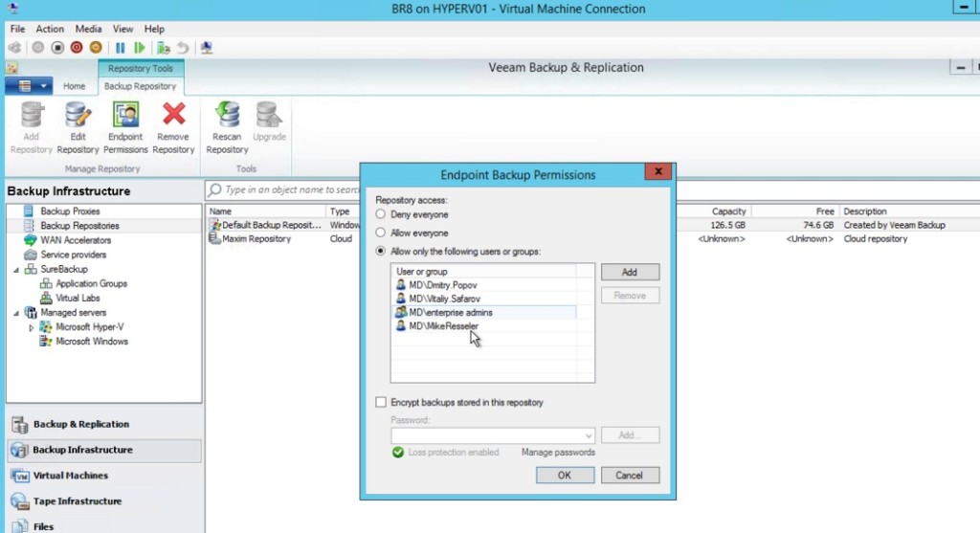Open the Backup & Replication view
The width and height of the screenshot is (980, 533).
(x=103, y=424)
